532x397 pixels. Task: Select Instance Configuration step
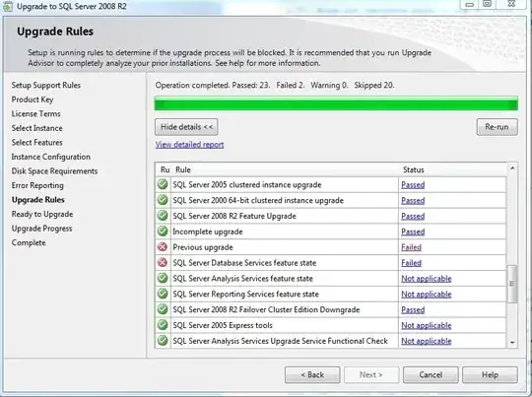coord(51,157)
